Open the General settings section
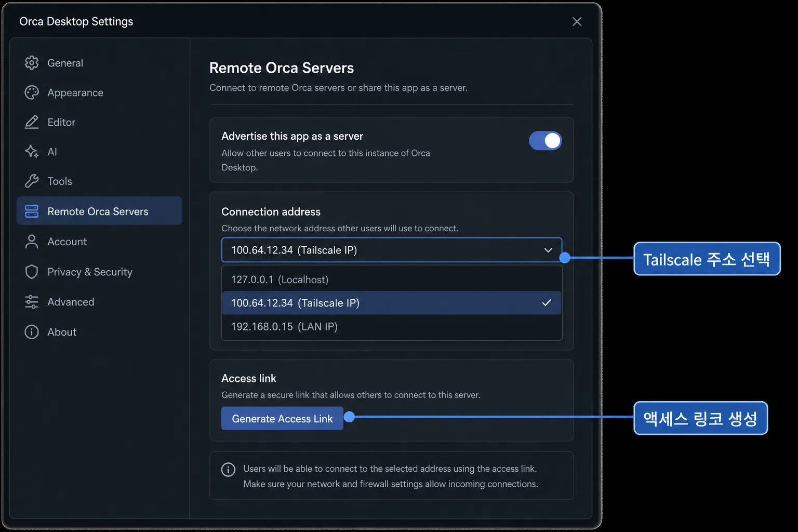Screen dimensions: 798x532 (x=99, y=63)
